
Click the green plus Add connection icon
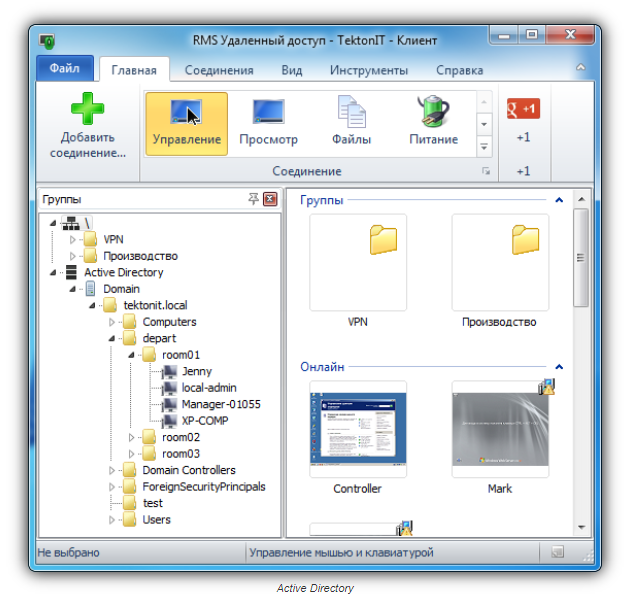88,109
